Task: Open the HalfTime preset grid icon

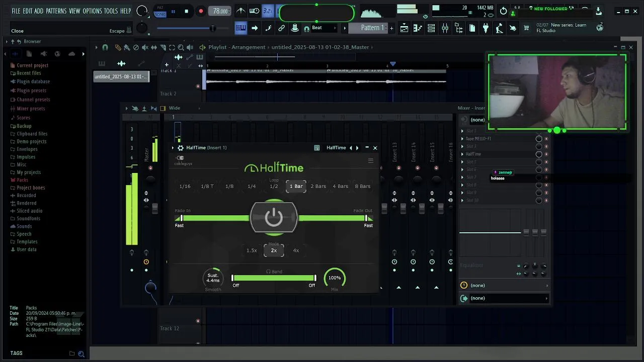Action: click(317, 148)
